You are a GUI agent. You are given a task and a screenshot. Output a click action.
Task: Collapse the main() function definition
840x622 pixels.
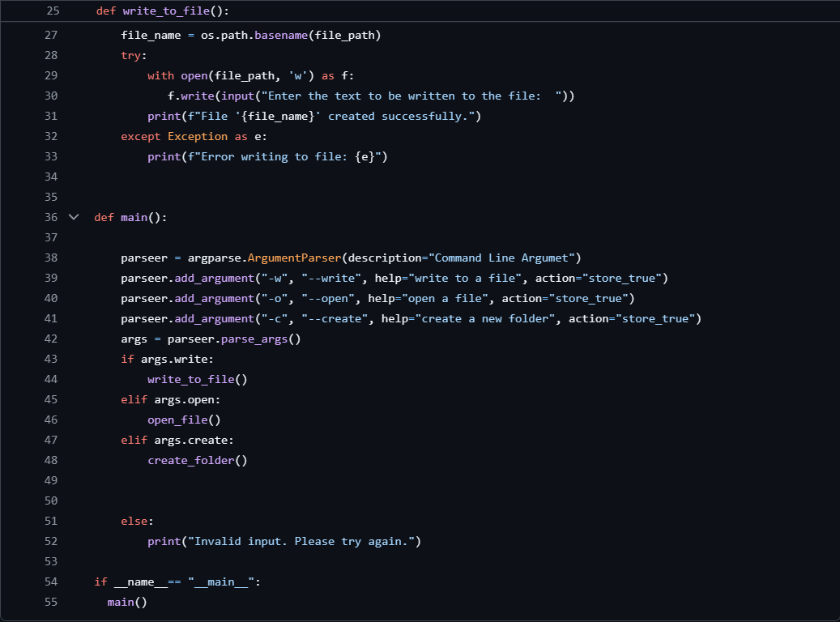pyautogui.click(x=73, y=217)
